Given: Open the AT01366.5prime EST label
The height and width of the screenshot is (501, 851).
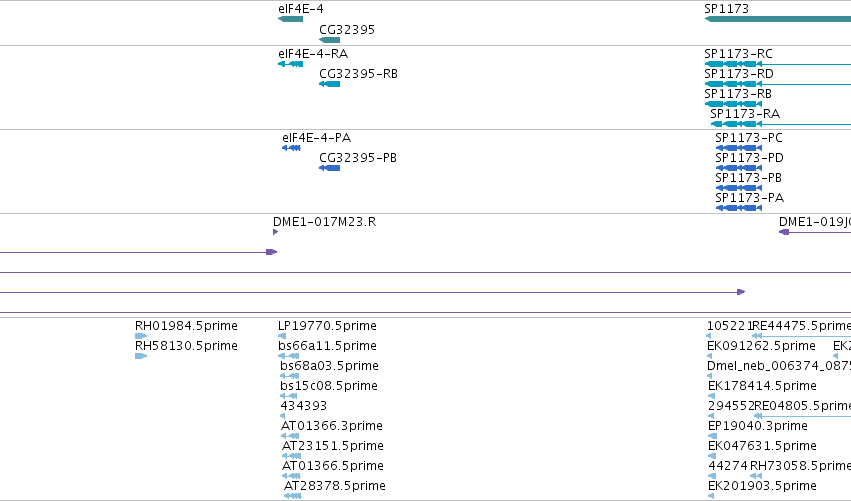Looking at the screenshot, I should point(333,466).
